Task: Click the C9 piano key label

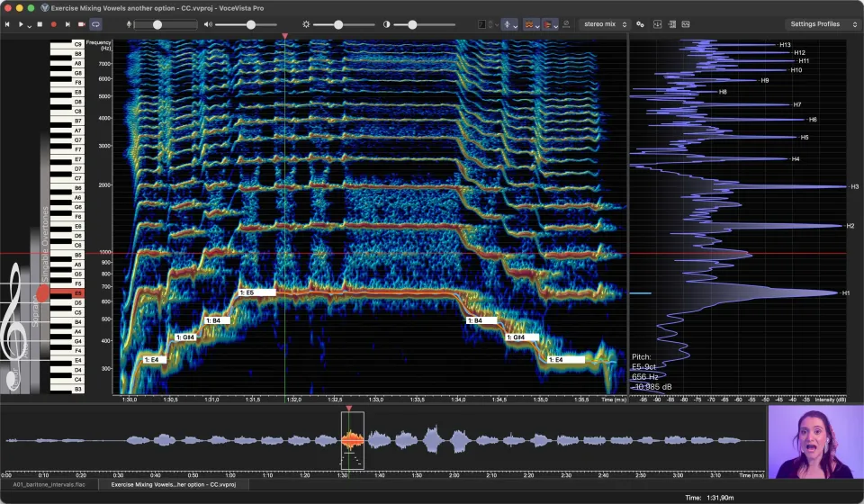Action: pyautogui.click(x=77, y=44)
